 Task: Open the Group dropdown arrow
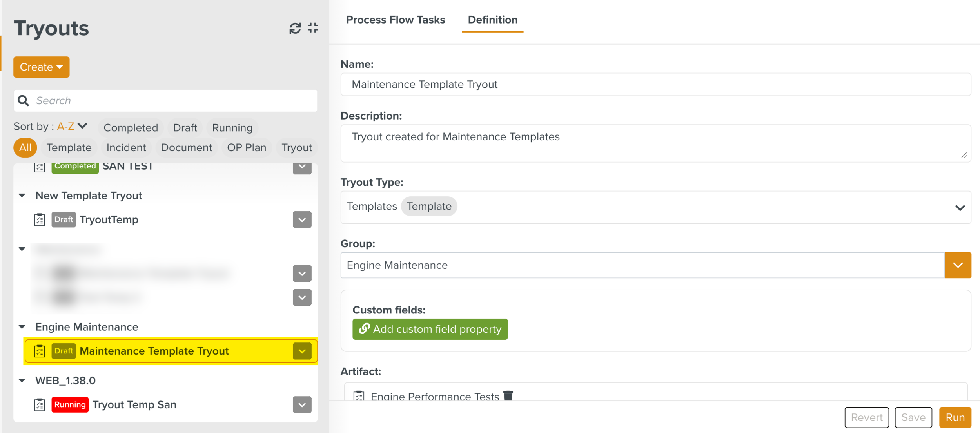958,265
